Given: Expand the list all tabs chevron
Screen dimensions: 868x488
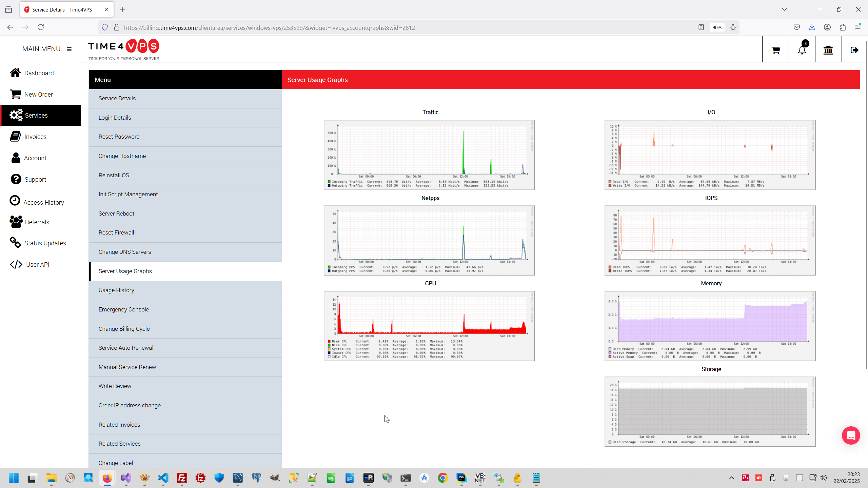Looking at the screenshot, I should tap(784, 9).
